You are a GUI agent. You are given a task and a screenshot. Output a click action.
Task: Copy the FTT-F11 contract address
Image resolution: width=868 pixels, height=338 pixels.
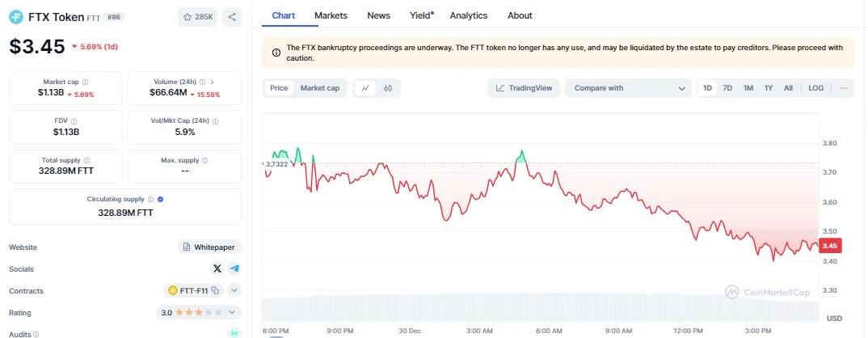[x=215, y=290]
